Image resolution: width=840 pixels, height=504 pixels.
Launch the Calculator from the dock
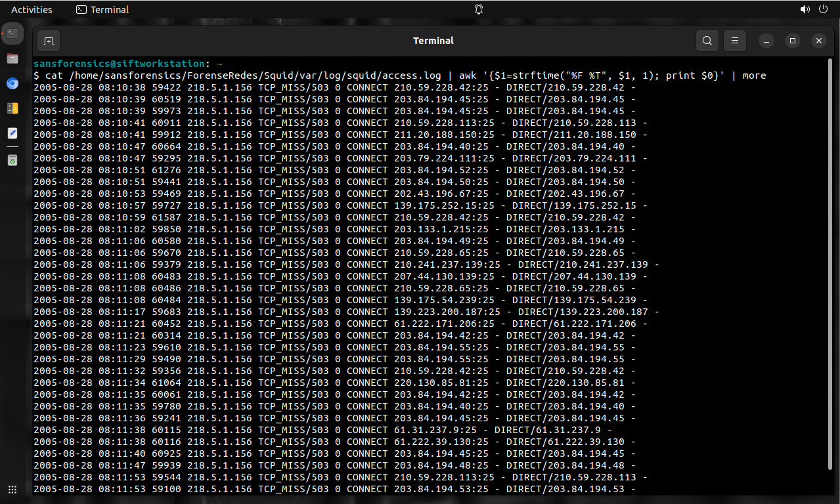12,108
